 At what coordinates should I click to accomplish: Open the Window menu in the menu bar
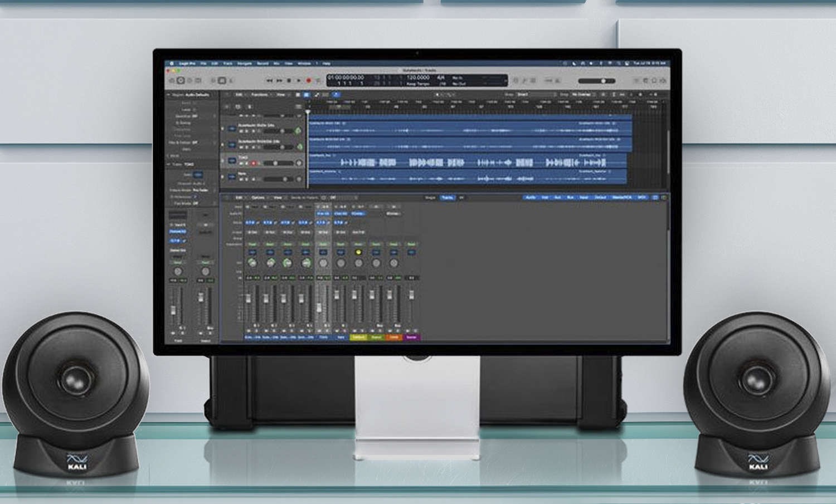click(x=304, y=63)
